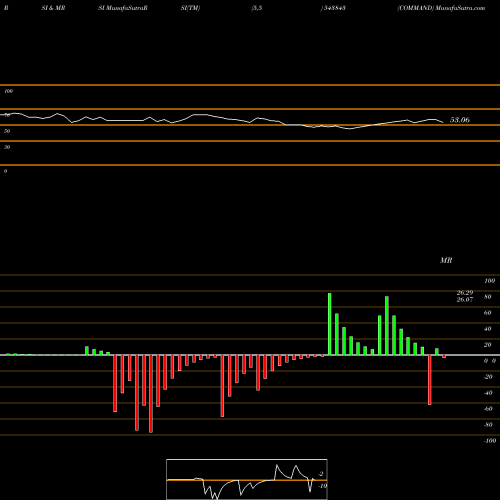Click the "543843" code in header

point(334,8)
